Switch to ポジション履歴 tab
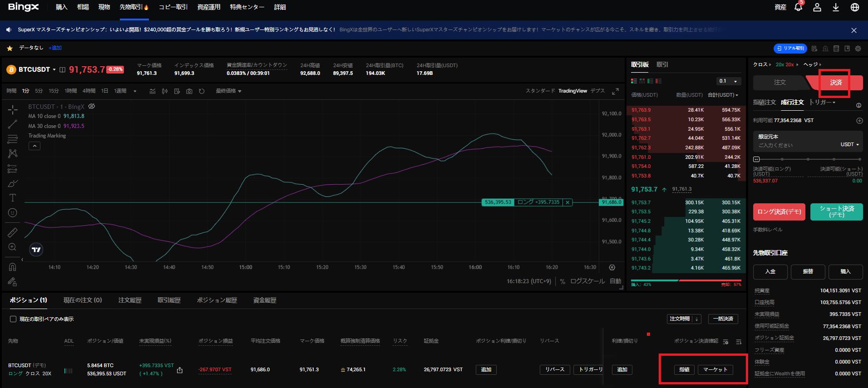Viewport: 868px width, 388px height. 217,300
